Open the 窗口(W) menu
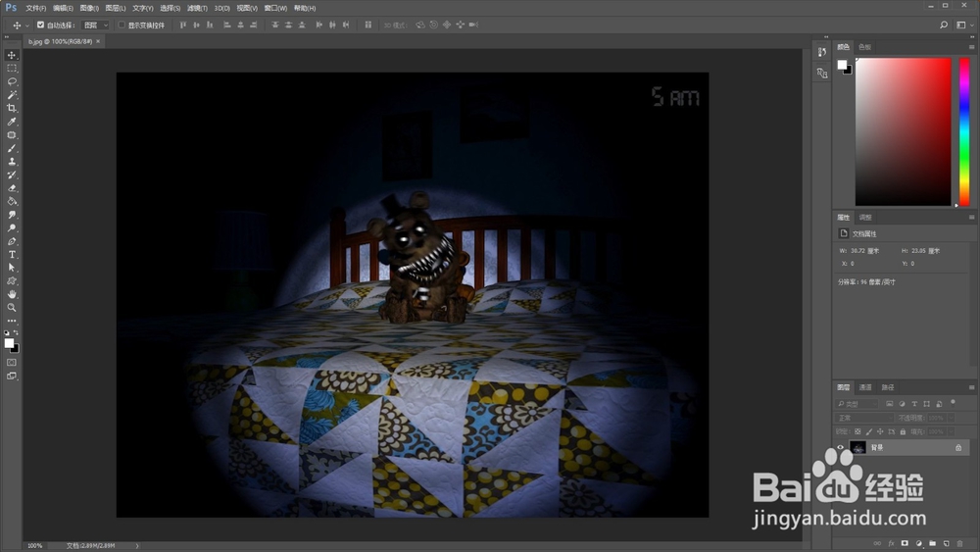The image size is (980, 552). point(275,8)
